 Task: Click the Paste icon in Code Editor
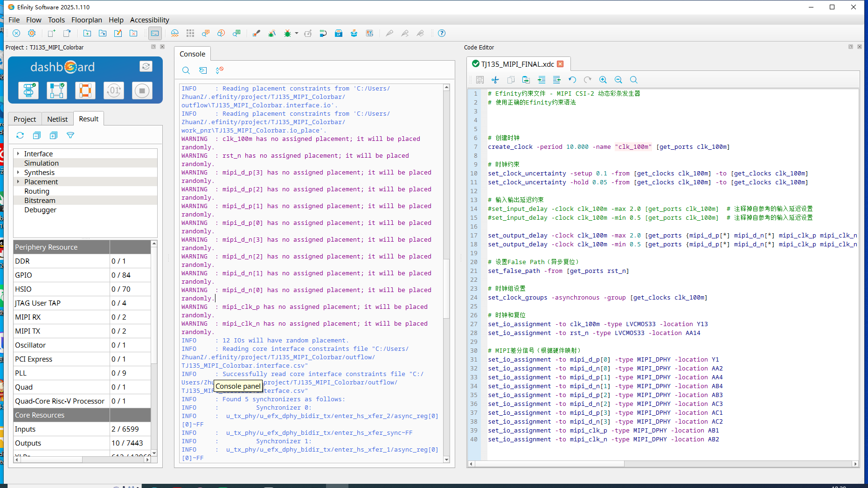click(526, 80)
